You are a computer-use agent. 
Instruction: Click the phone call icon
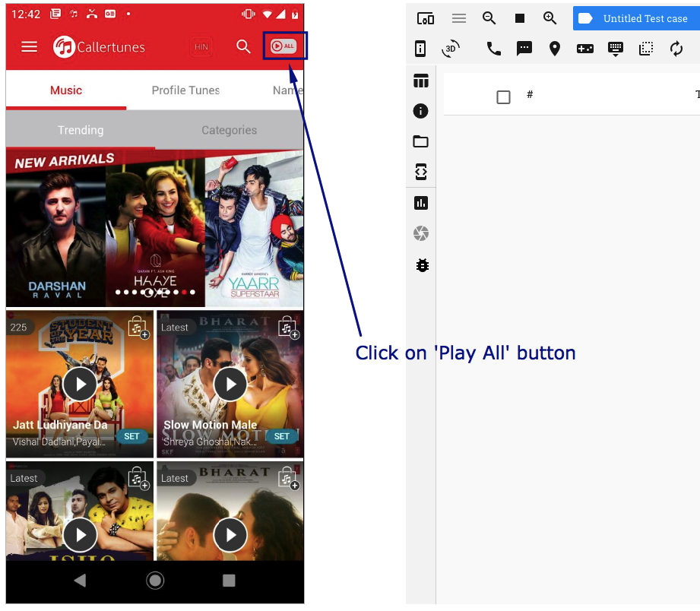coord(494,49)
